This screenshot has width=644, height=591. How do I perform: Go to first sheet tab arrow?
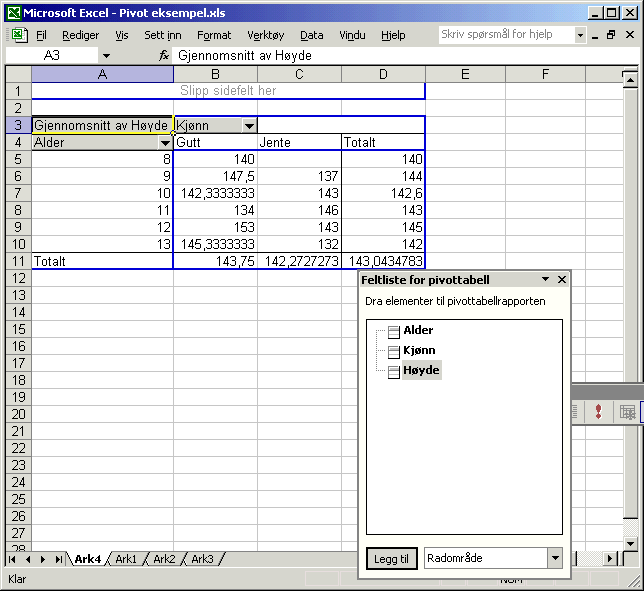(13, 559)
